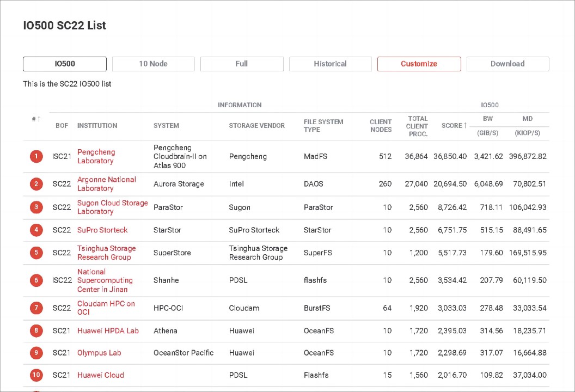Open the Full list tab
Viewport: 575px width, 392px height.
click(x=242, y=64)
